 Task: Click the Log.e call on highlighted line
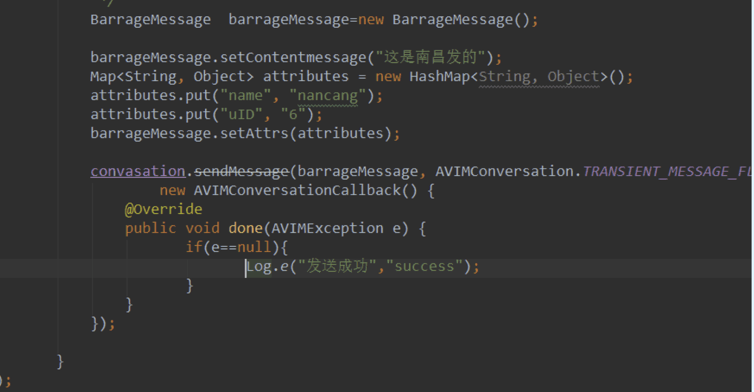click(x=267, y=266)
